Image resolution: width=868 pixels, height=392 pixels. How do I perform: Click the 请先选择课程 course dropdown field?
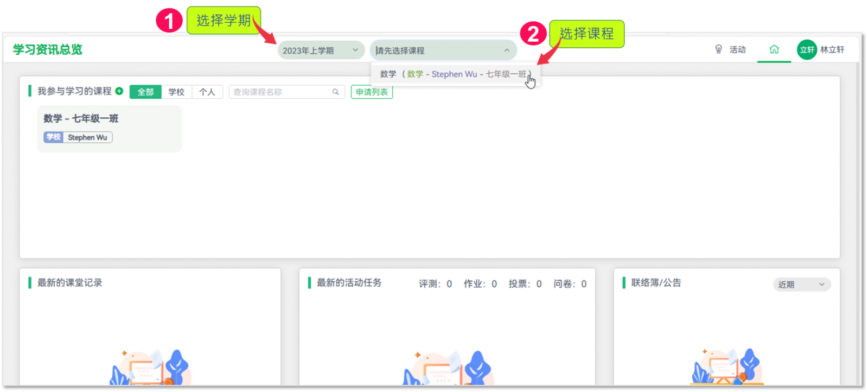click(434, 50)
